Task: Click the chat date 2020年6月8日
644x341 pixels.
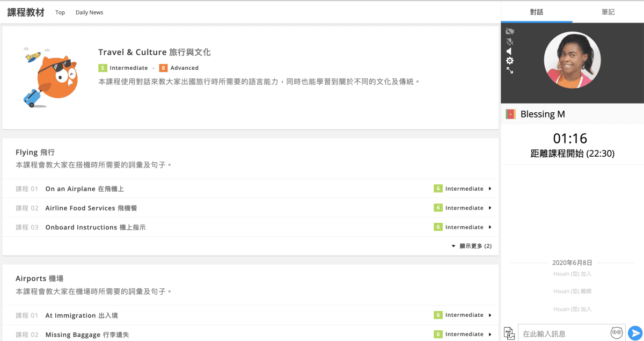Action: click(572, 263)
